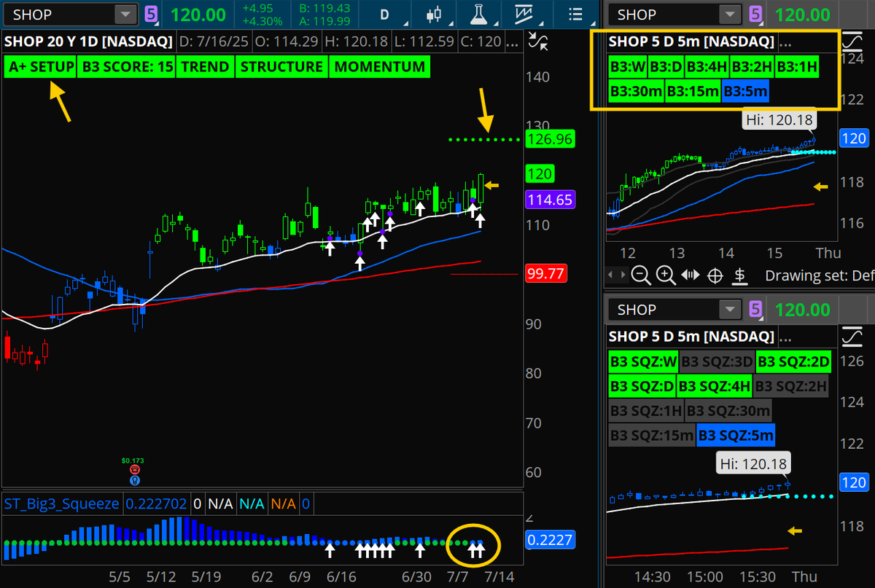Click the MOMENTUM label
Screen dimensions: 875x588
(x=379, y=67)
